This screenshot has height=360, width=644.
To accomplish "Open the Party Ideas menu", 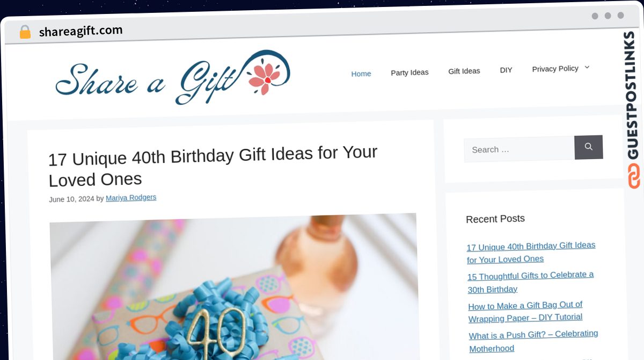I will (409, 72).
